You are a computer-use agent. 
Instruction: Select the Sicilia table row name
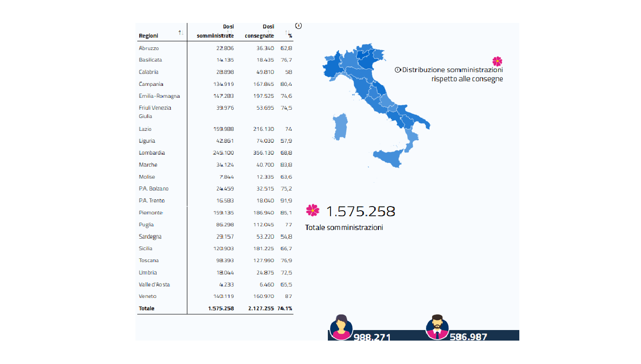(x=146, y=248)
